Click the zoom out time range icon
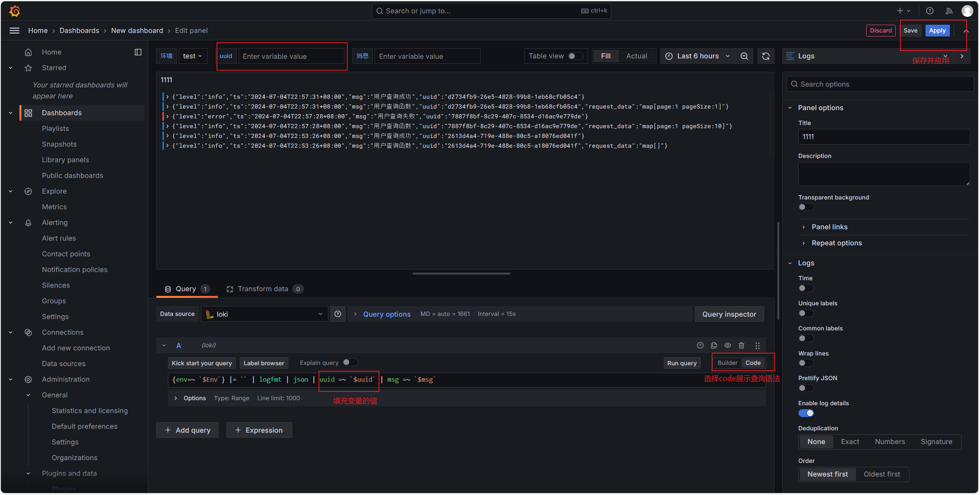 coord(744,56)
